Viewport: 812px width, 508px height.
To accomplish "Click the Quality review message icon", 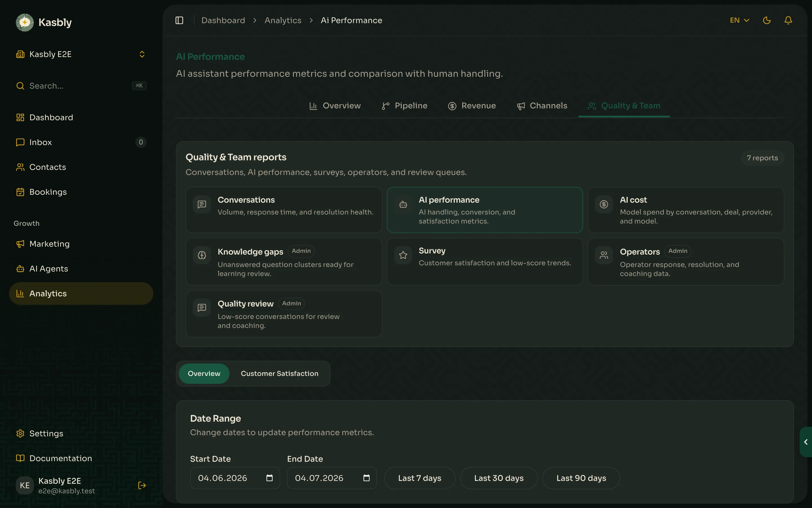I will [202, 307].
